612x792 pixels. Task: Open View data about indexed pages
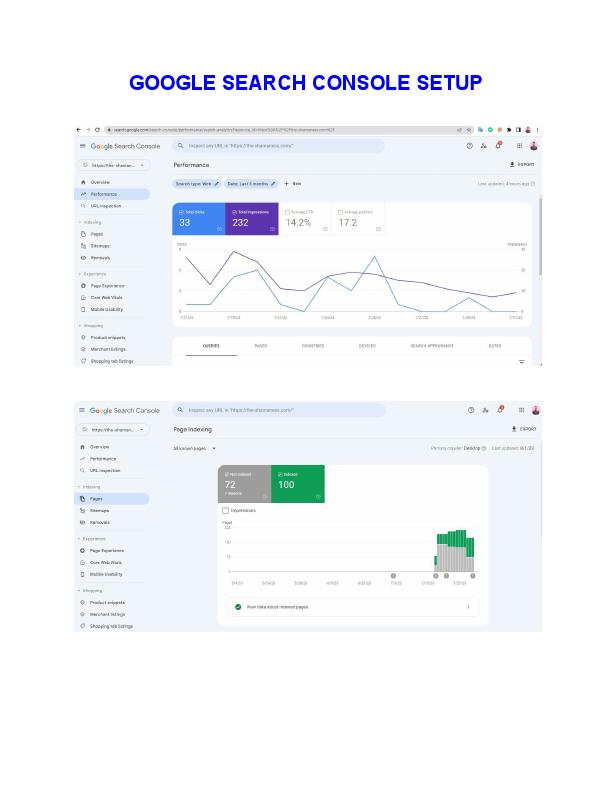[x=353, y=607]
